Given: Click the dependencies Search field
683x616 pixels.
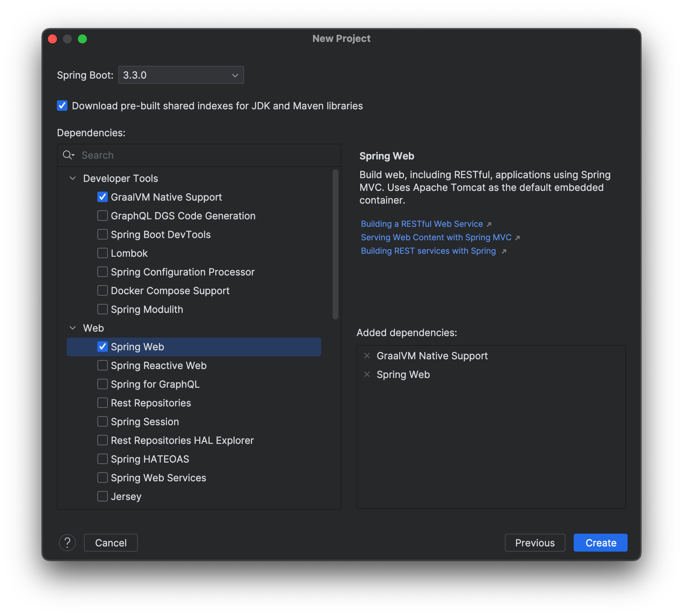Looking at the screenshot, I should [199, 155].
